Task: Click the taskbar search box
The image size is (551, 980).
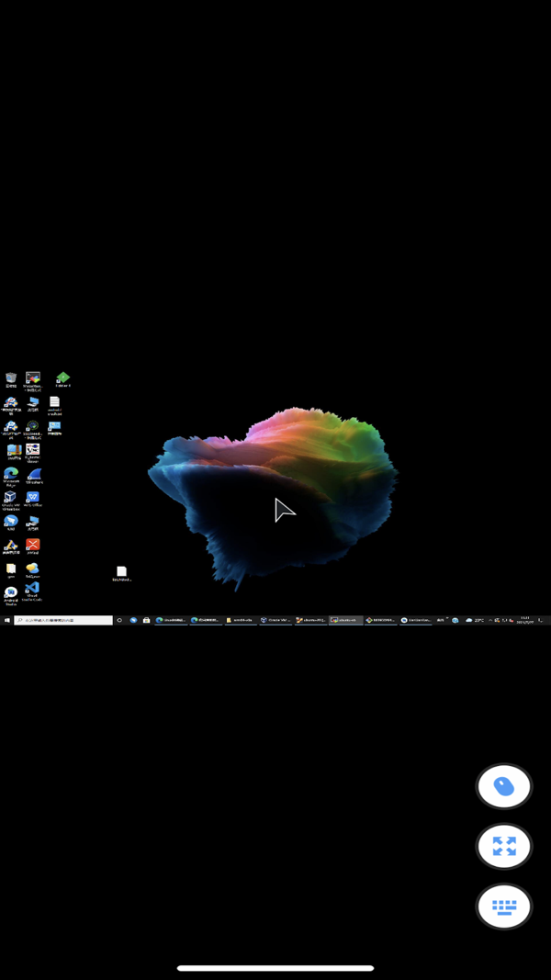Action: coord(63,620)
